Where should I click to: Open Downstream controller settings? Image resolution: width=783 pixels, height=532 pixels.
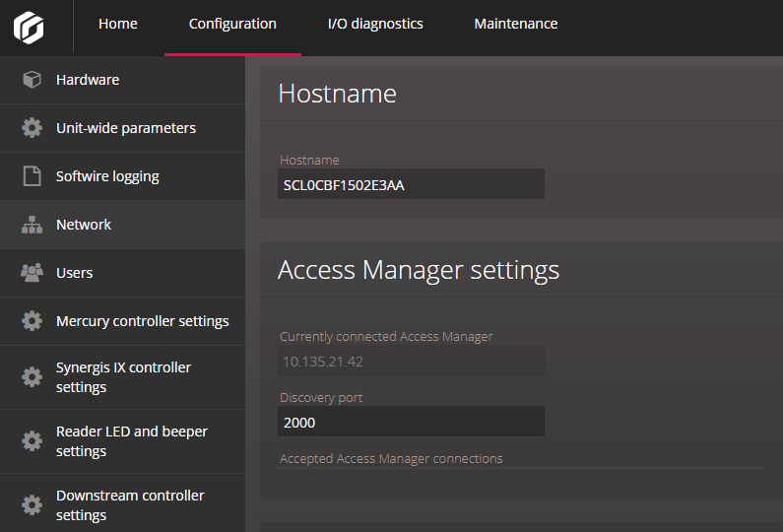pos(122,503)
